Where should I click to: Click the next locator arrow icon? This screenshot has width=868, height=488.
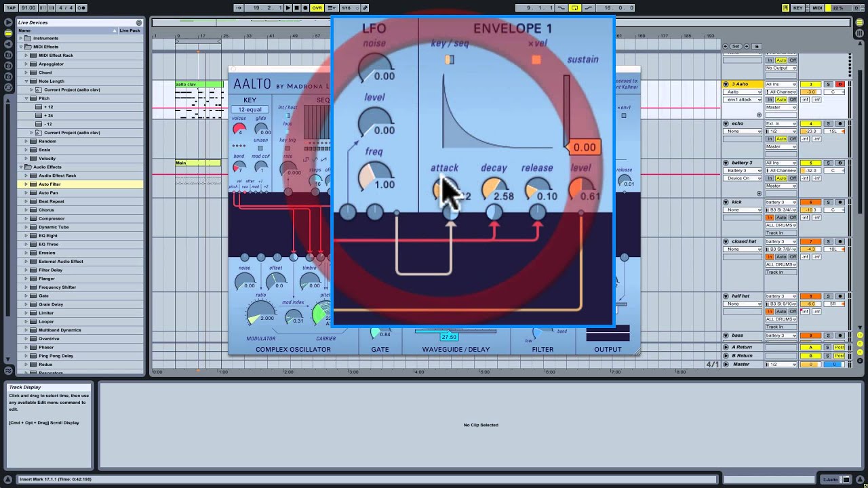point(745,46)
